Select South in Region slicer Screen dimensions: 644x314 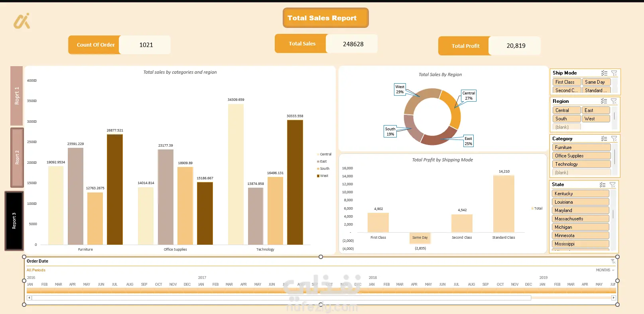tap(567, 119)
